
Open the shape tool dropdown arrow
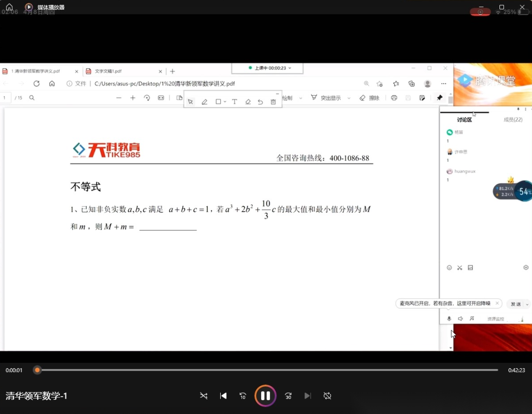(x=225, y=102)
